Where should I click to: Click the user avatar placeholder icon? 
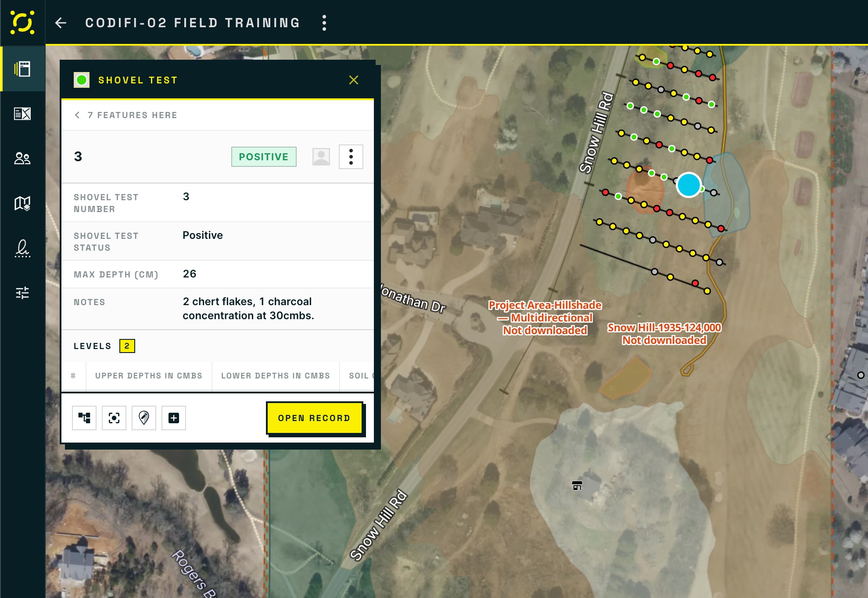(x=321, y=157)
